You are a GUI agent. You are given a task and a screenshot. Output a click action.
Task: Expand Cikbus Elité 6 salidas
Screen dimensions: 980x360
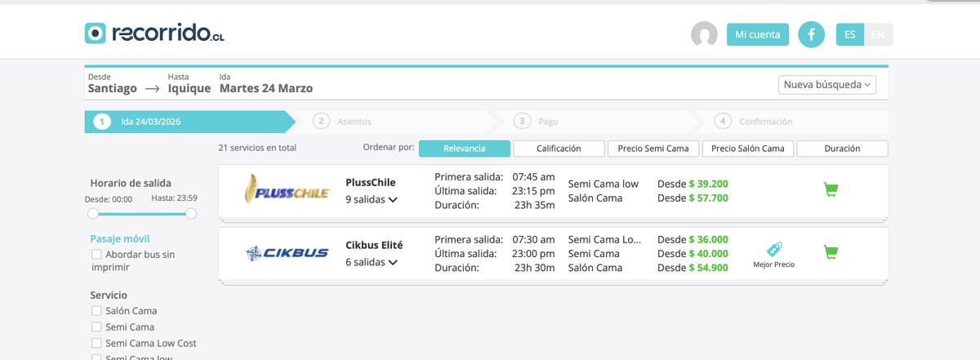tap(372, 262)
